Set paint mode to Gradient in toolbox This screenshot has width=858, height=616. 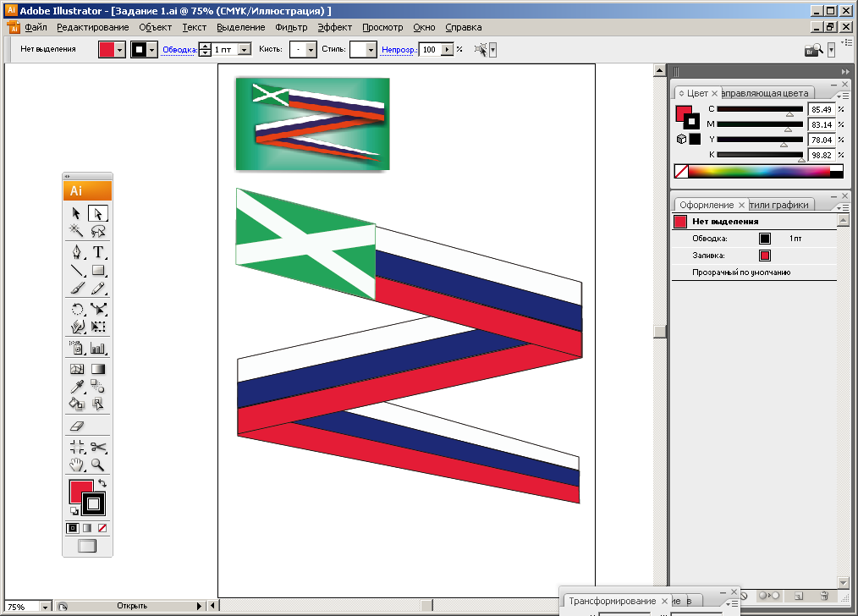pyautogui.click(x=87, y=528)
